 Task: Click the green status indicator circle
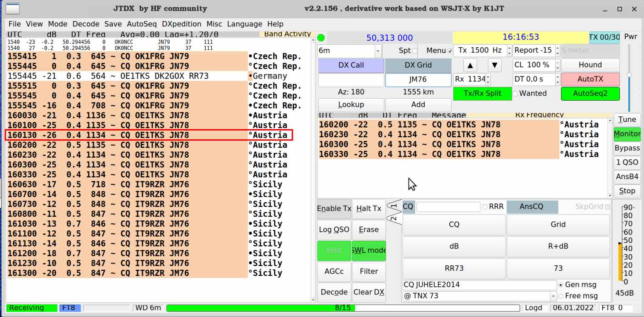click(x=321, y=37)
